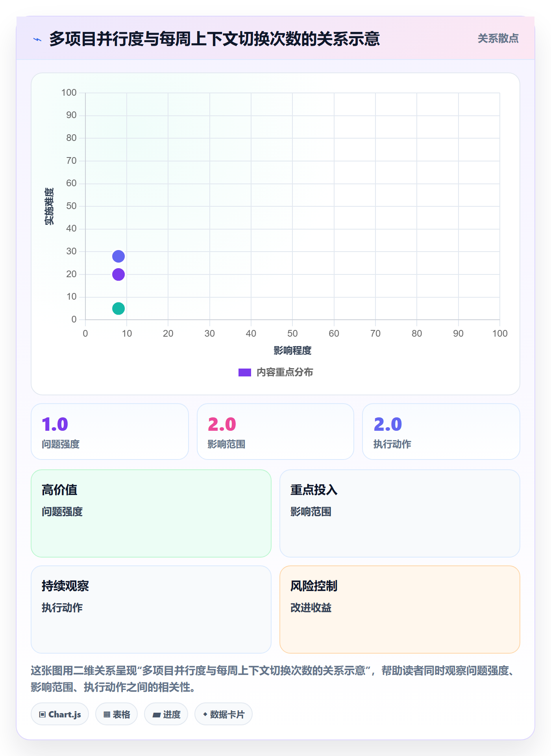551x756 pixels.
Task: Click the 重点投入 quadrant card heading
Action: point(314,490)
